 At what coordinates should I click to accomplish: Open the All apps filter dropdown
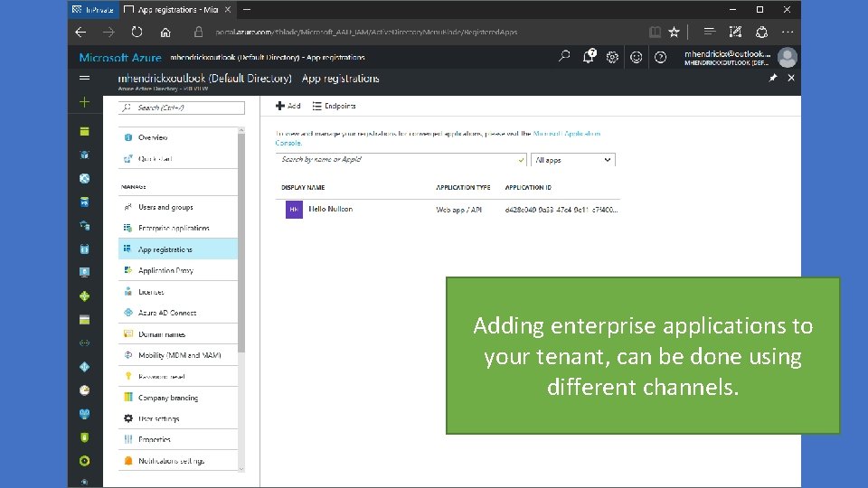click(573, 160)
